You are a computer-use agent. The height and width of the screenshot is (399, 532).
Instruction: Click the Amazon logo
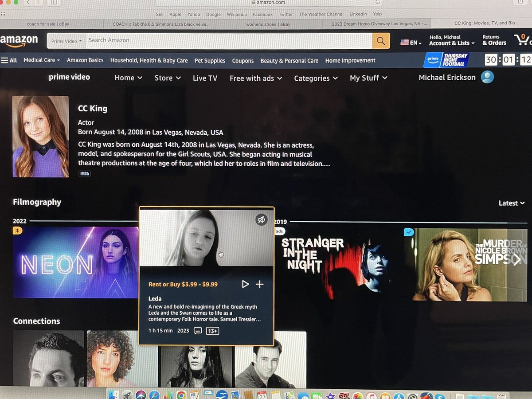click(19, 40)
